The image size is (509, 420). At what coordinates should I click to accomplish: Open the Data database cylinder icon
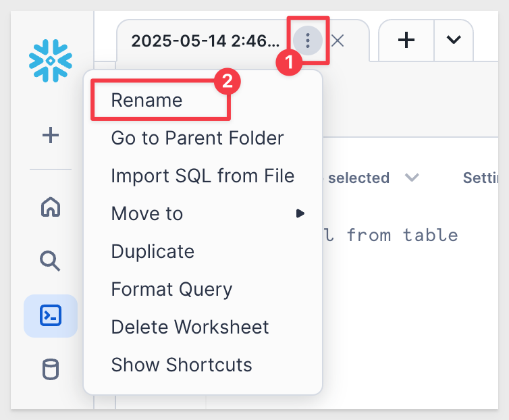click(51, 369)
